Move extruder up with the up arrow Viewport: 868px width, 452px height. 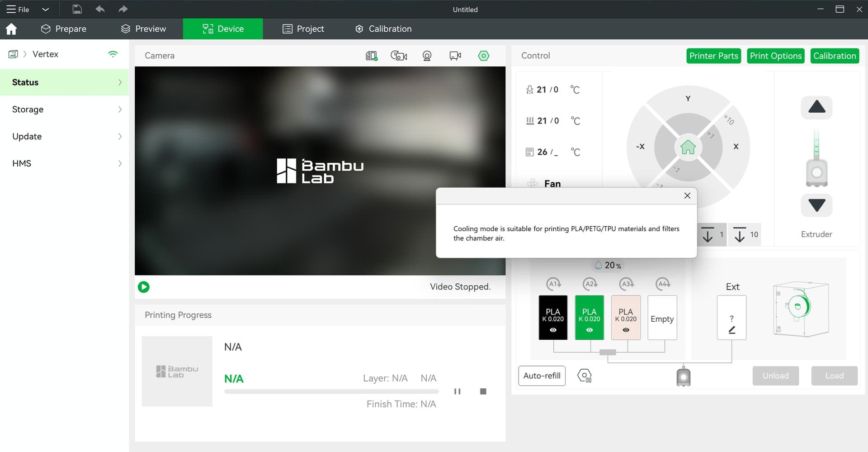point(816,107)
